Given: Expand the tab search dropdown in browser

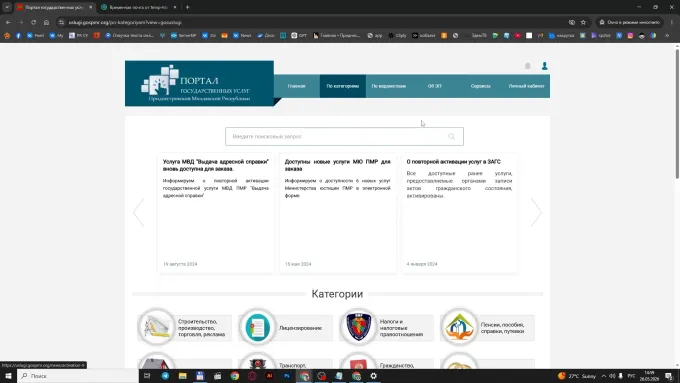Looking at the screenshot, I should tap(7, 7).
